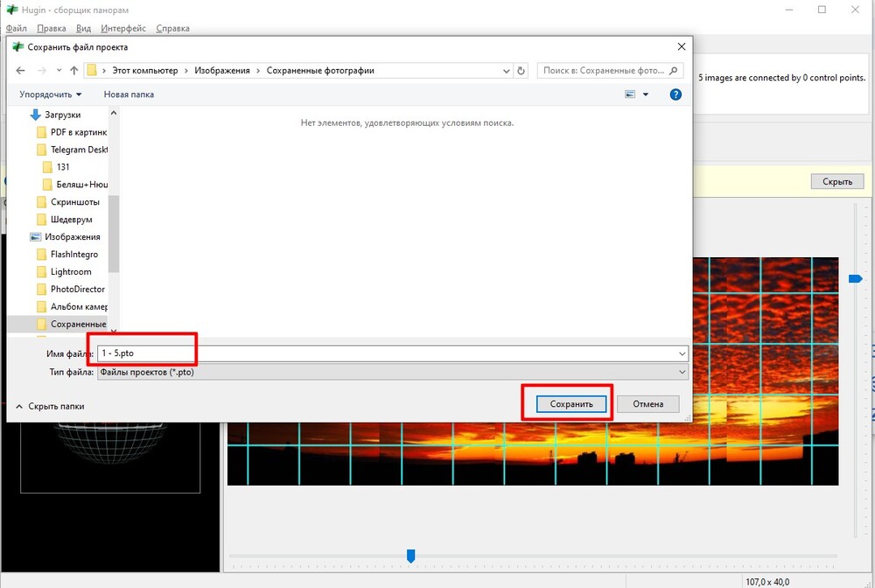
Task: Go up one folder level
Action: (73, 71)
